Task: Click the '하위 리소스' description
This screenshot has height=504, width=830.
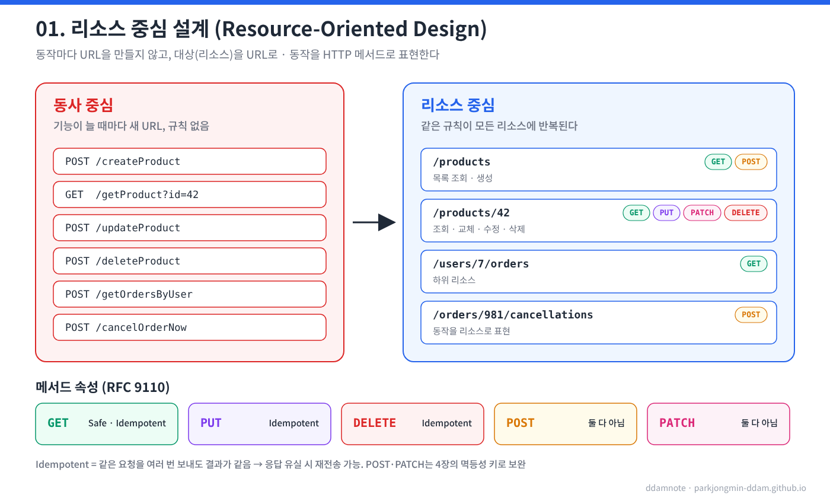Action: coord(454,280)
